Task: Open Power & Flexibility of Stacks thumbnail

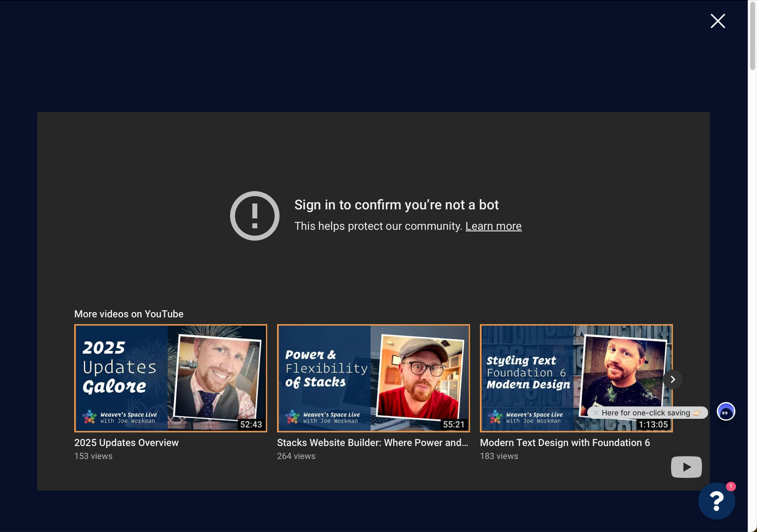Action: point(373,378)
